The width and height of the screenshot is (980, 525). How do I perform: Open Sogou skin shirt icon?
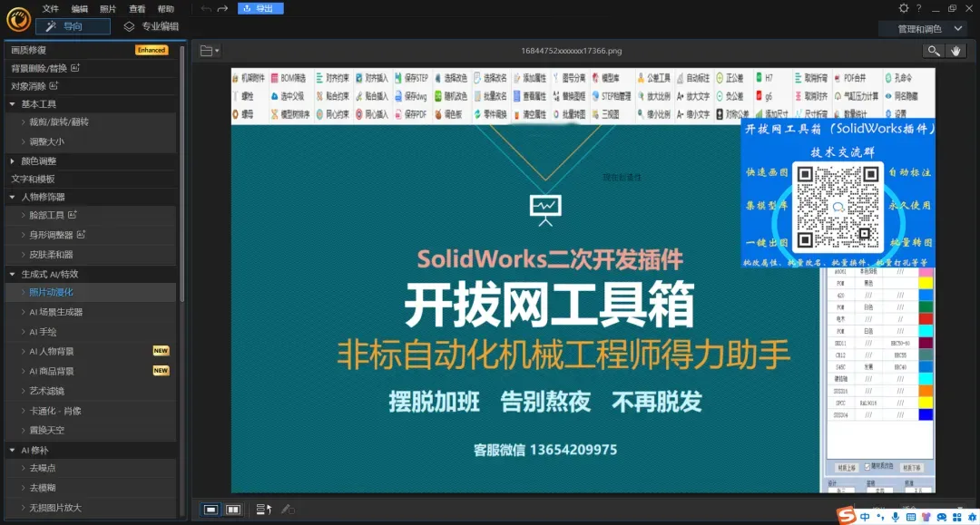(926, 517)
